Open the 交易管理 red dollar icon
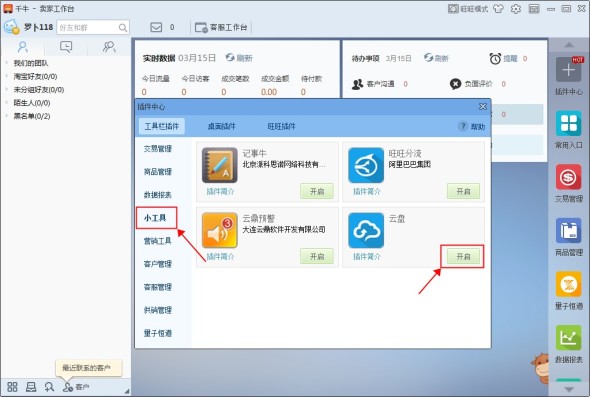Image resolution: width=590 pixels, height=397 pixels. pos(569,177)
